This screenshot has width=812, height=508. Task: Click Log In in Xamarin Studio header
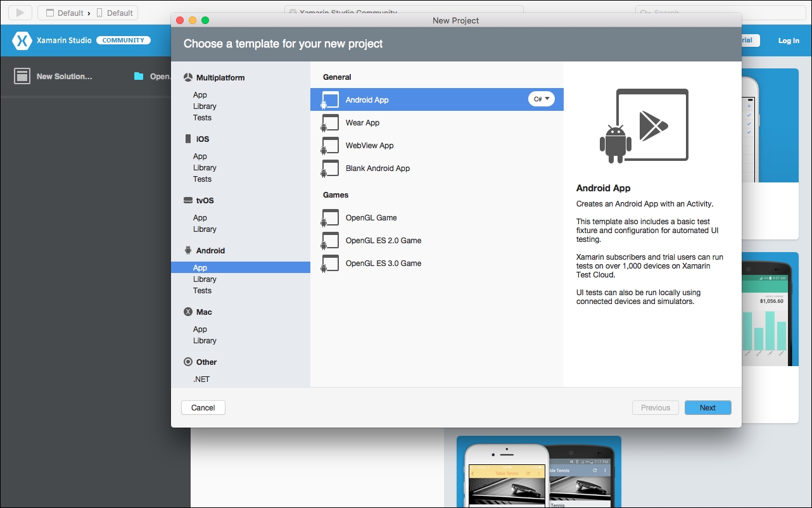click(789, 41)
